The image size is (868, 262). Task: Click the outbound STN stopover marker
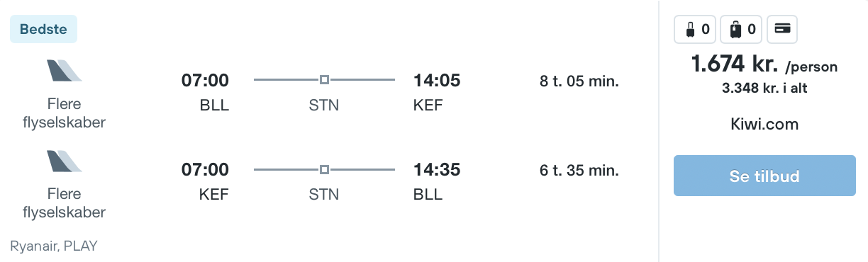(x=324, y=80)
